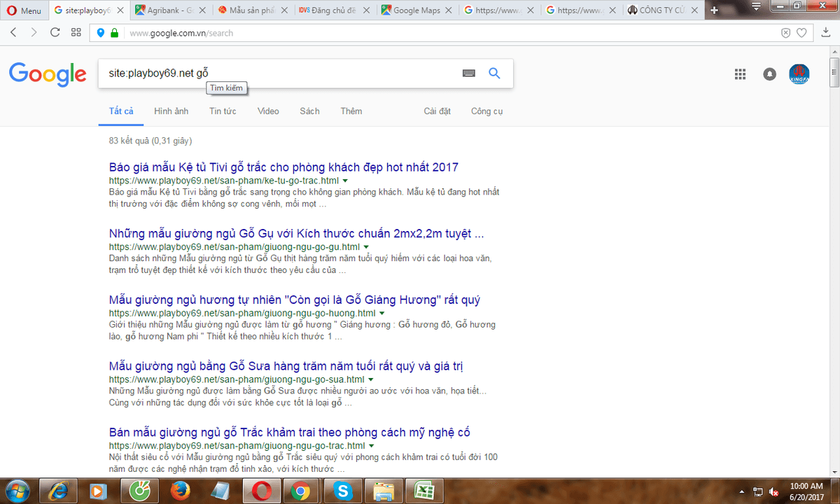Switch to the Google Maps tab
This screenshot has height=504, width=840.
click(x=416, y=10)
